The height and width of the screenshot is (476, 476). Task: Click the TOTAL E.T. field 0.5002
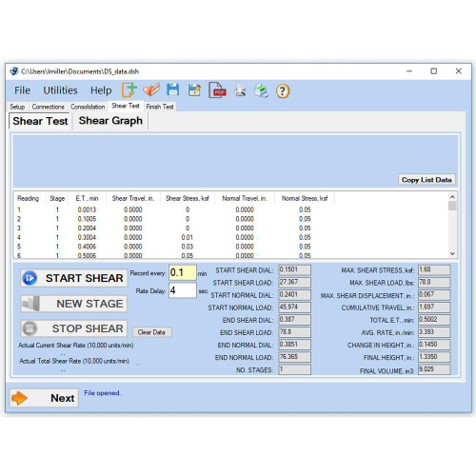pyautogui.click(x=434, y=320)
